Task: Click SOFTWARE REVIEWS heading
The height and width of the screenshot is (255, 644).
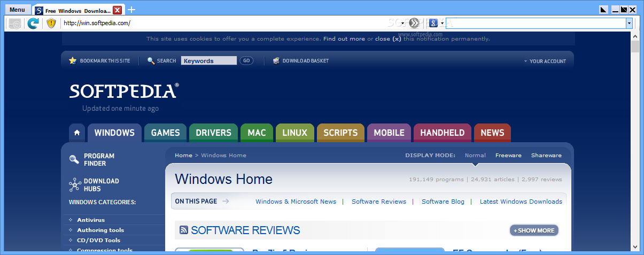Action: click(245, 230)
